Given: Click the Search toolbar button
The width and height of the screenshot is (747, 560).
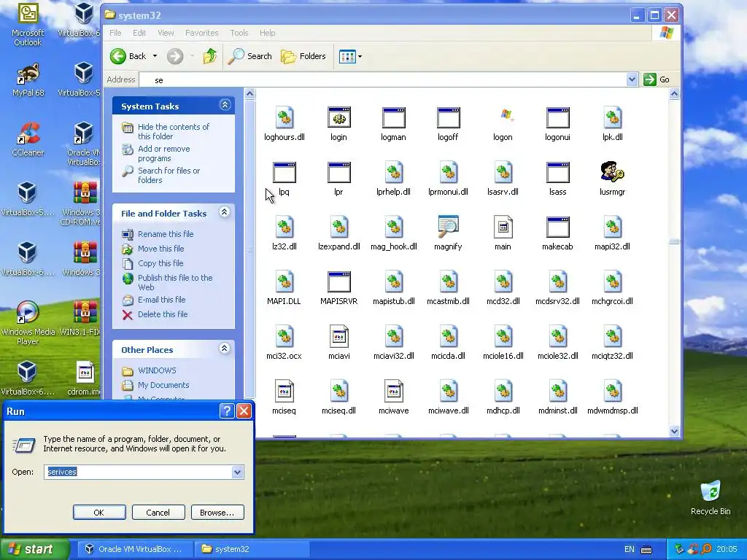Looking at the screenshot, I should click(249, 56).
